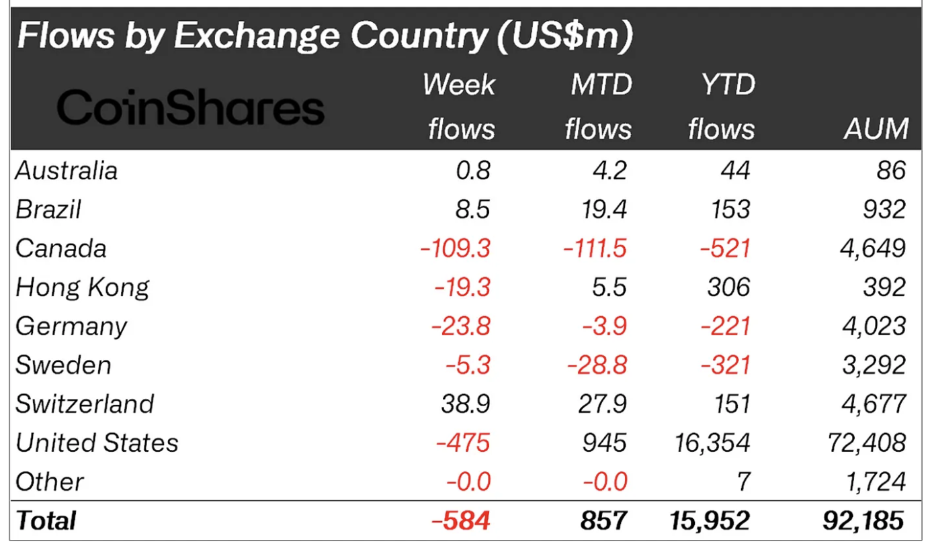Screen dimensions: 930x560
Task: Click the Canada row label
Action: click(x=61, y=248)
